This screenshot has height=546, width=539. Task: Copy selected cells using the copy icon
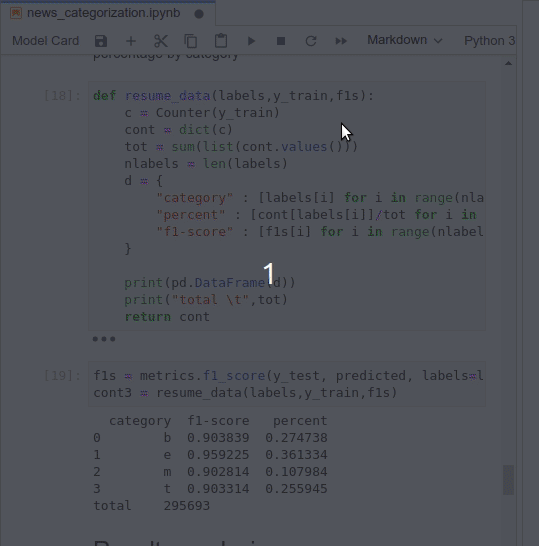tap(191, 41)
